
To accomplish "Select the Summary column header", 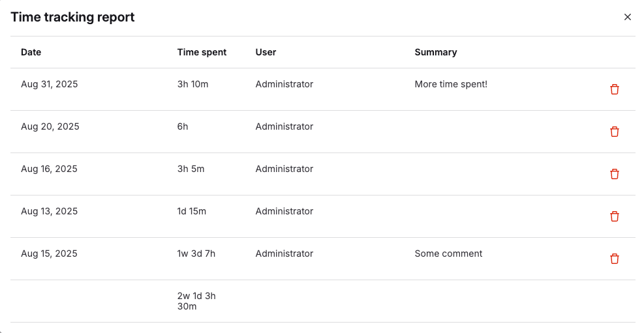I will (x=435, y=52).
